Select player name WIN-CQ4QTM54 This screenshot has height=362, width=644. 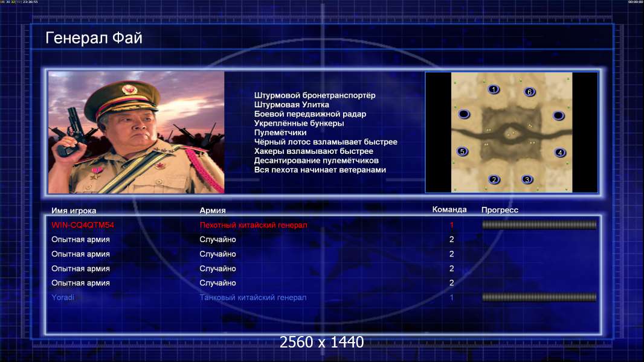tap(83, 224)
